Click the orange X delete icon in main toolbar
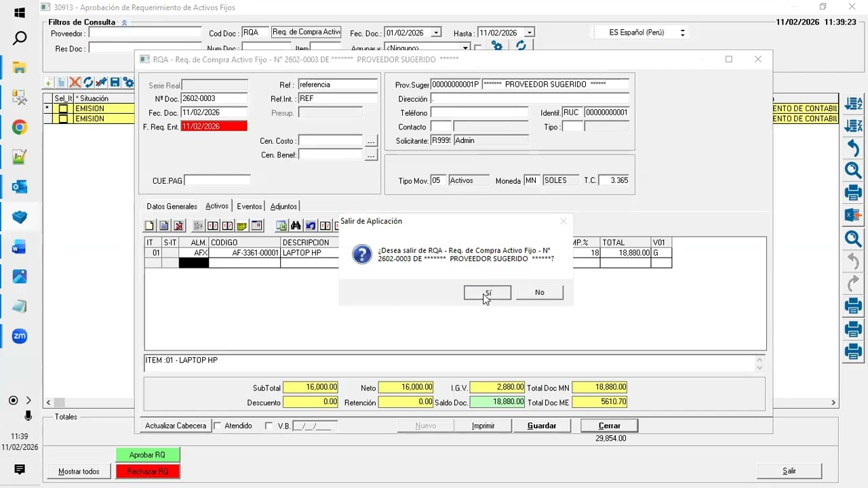Viewport: 868px width, 488px height. [x=75, y=83]
